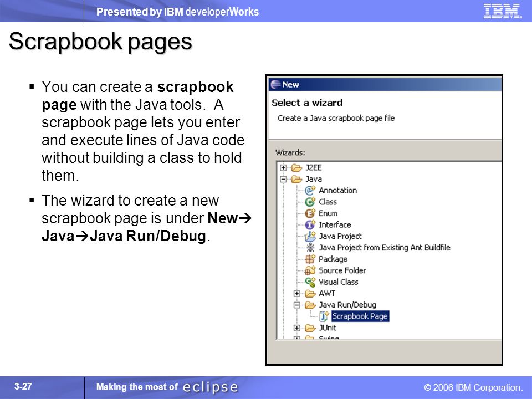Click the slide number 3-27
Image resolution: width=532 pixels, height=399 pixels.
click(23, 386)
